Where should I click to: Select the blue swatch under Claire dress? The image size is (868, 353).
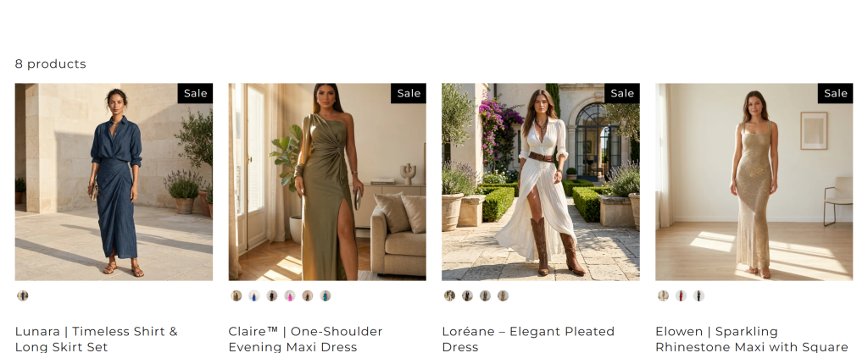[254, 296]
